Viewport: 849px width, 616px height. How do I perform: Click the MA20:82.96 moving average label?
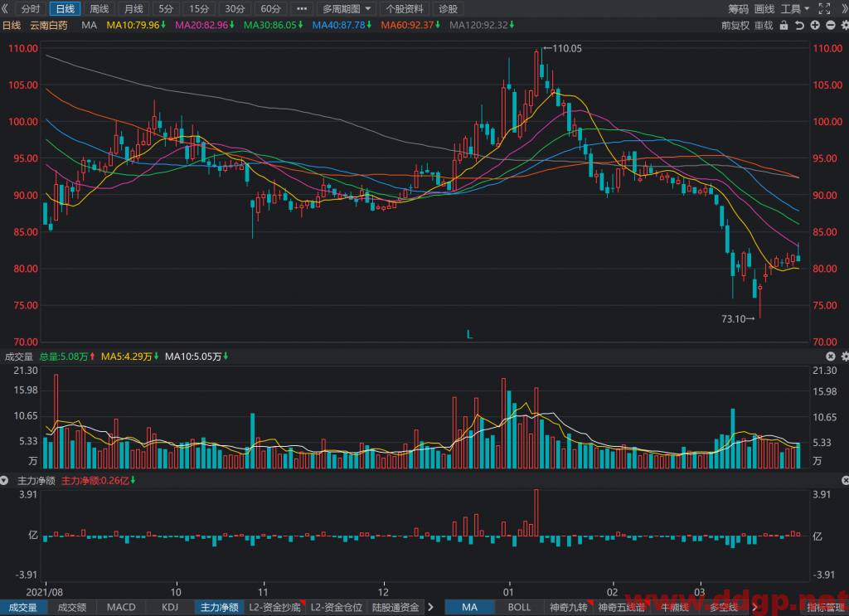click(204, 26)
